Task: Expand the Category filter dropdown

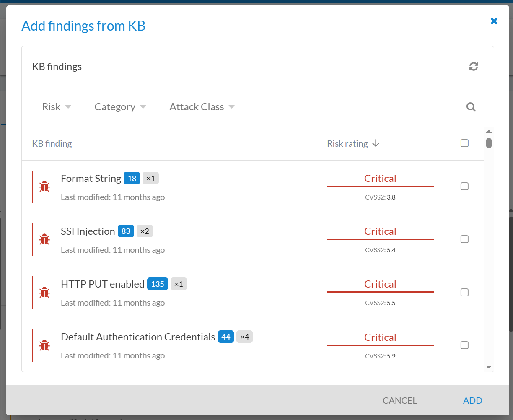Action: tap(120, 107)
